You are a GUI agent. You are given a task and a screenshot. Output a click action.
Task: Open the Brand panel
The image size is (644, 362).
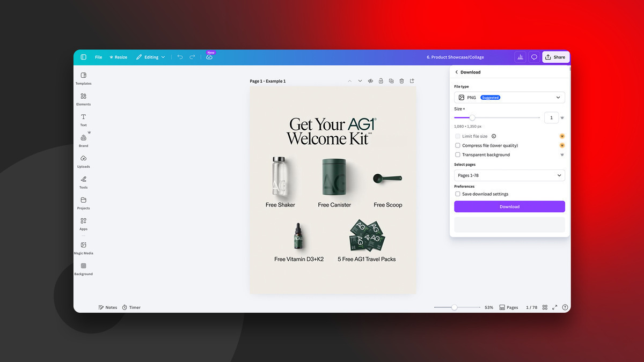[83, 141]
